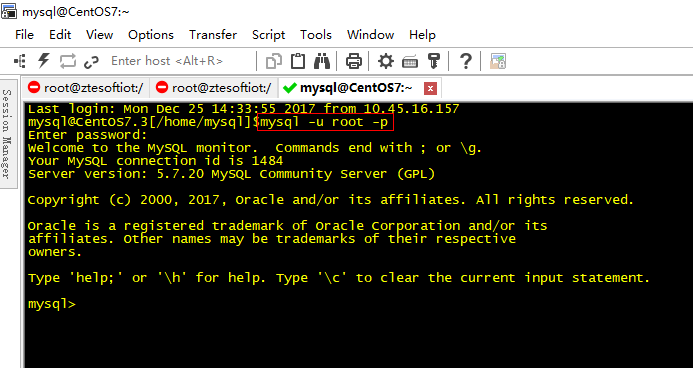Click the secure lock toolbar icon
693x368 pixels.
498,61
